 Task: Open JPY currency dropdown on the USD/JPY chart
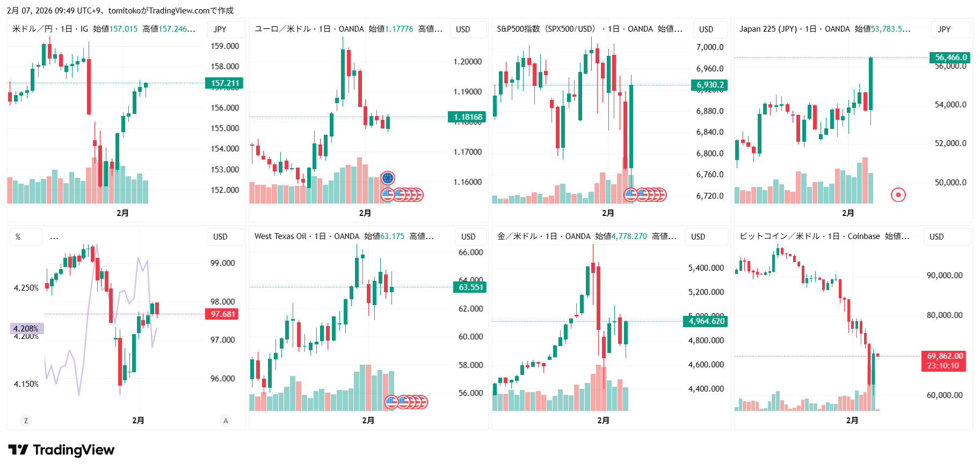(220, 30)
